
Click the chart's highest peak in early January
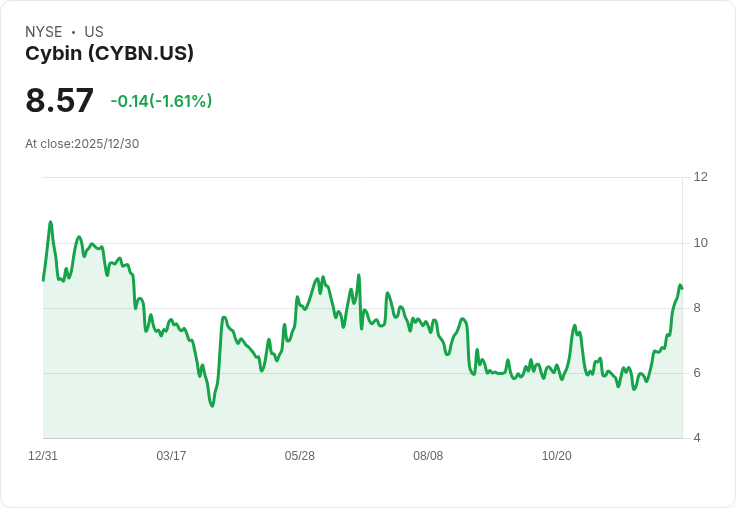tap(51, 222)
